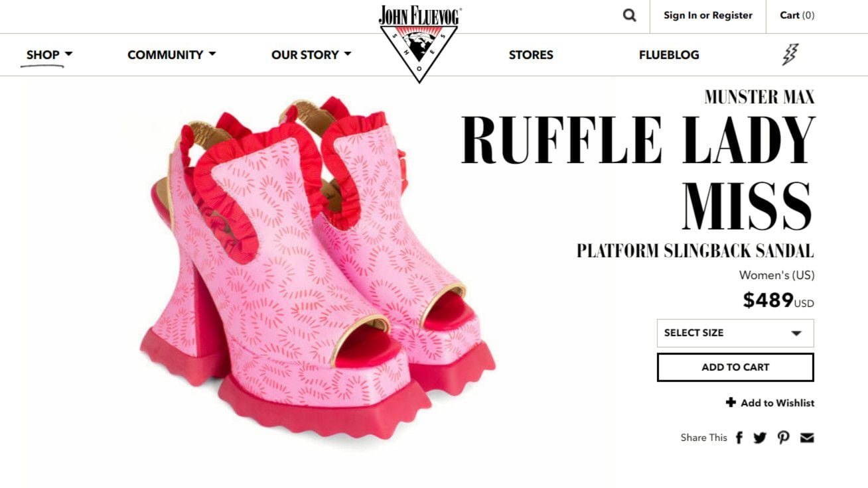Pin this product on Pinterest
The image size is (868, 488).
click(x=784, y=438)
